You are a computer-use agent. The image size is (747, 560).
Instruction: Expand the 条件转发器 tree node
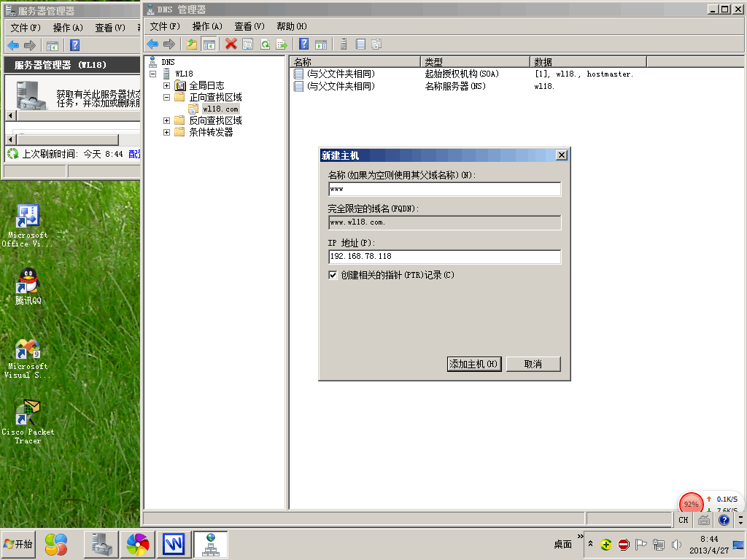(166, 132)
